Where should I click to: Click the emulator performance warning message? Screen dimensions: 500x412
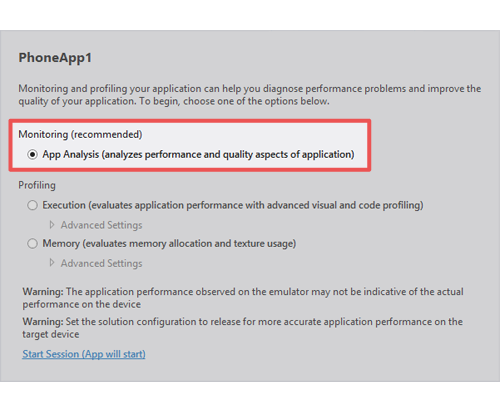(x=243, y=298)
